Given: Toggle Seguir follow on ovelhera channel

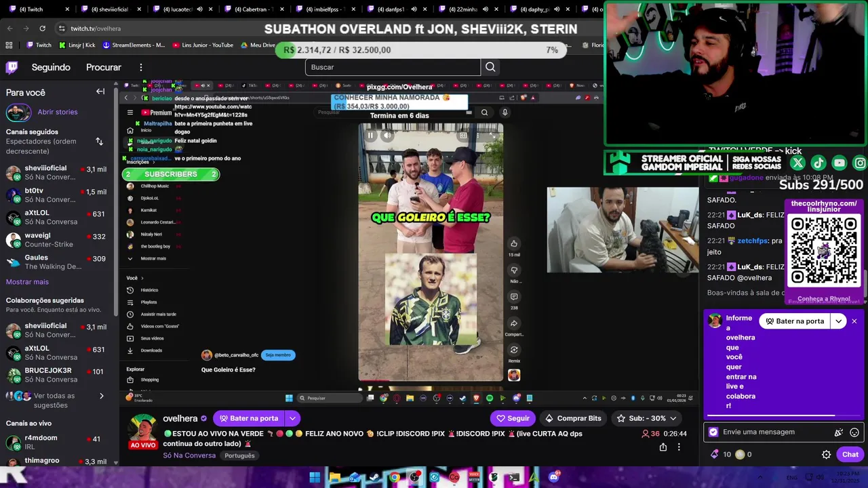Looking at the screenshot, I should coord(513,418).
